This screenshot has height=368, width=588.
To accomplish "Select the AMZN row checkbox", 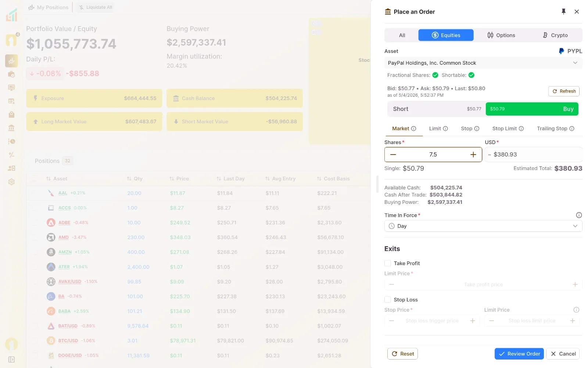I will [35, 252].
